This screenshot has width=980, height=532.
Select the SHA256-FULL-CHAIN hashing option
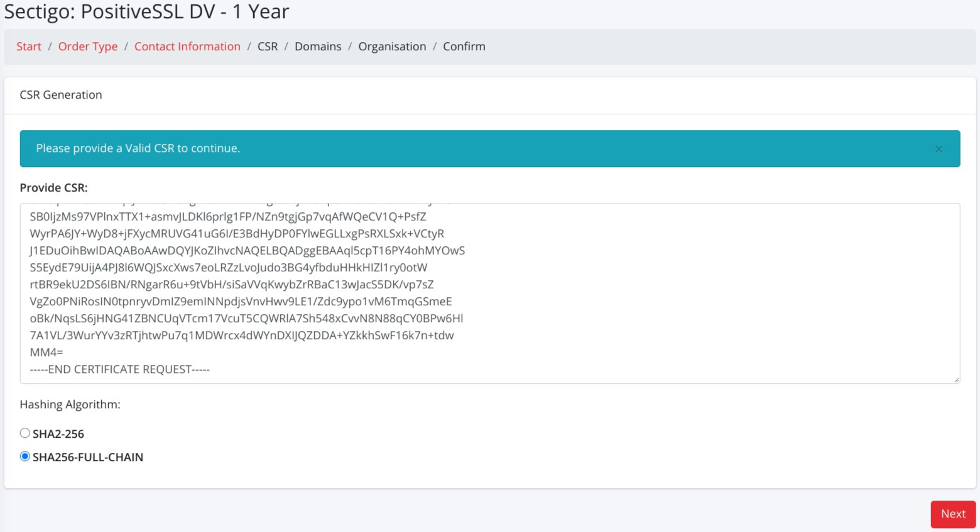[25, 456]
